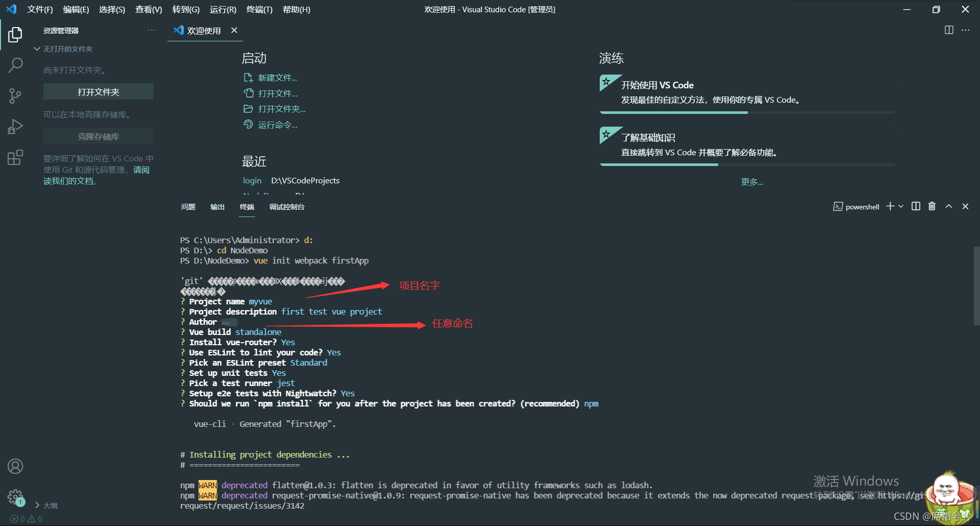The height and width of the screenshot is (526, 980).
Task: Open Explorer views and more actions ellipsis
Action: [x=152, y=31]
